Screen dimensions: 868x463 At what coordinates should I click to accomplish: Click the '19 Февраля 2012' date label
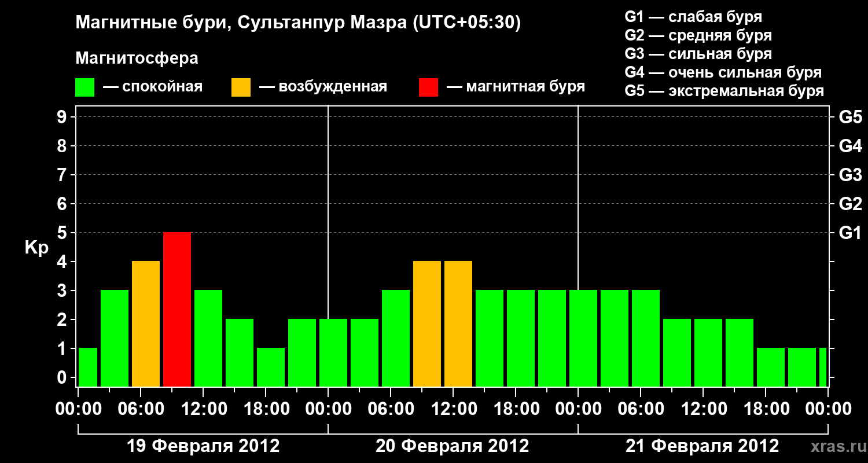203,446
